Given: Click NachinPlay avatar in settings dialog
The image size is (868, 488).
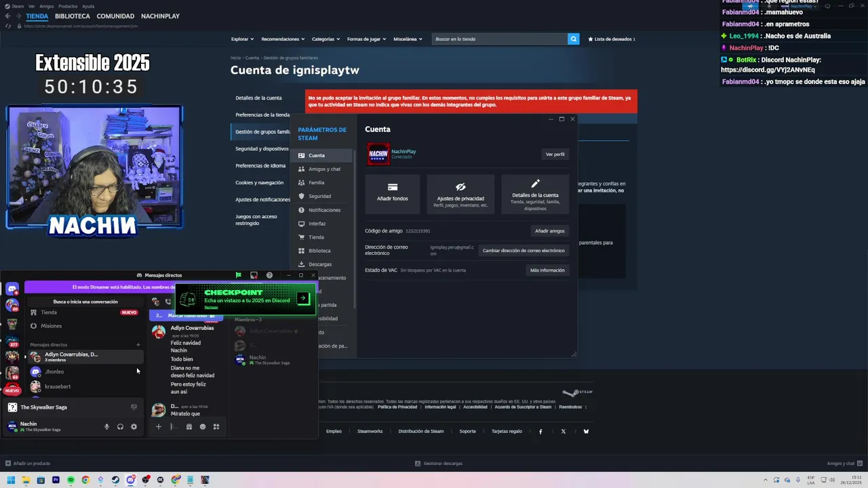Looking at the screenshot, I should tap(378, 154).
